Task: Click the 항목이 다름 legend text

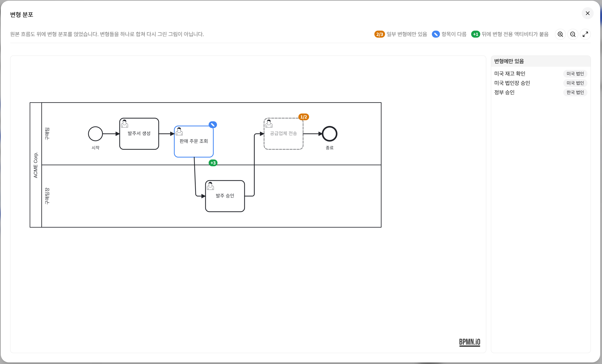Action: [x=454, y=34]
